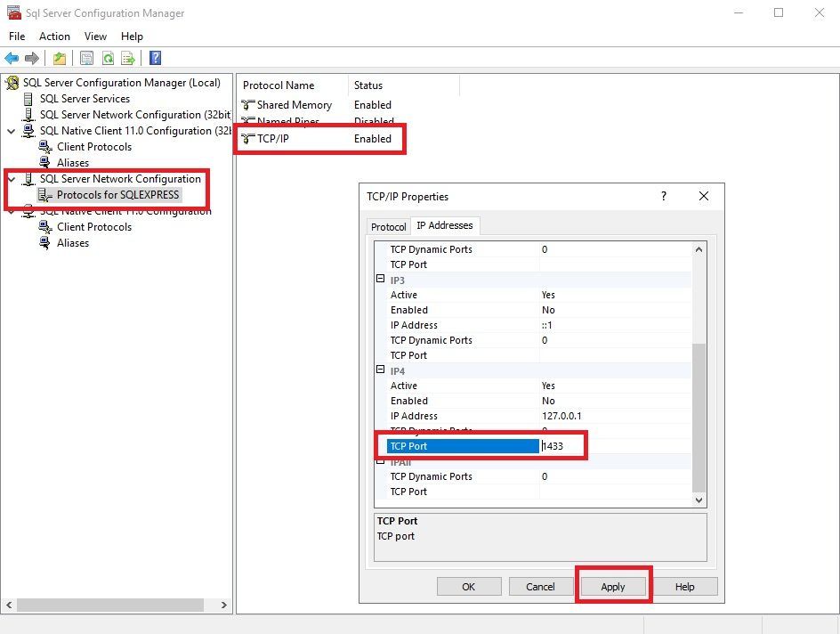Select the IPAll TCP Dynamic Ports row

(x=539, y=477)
